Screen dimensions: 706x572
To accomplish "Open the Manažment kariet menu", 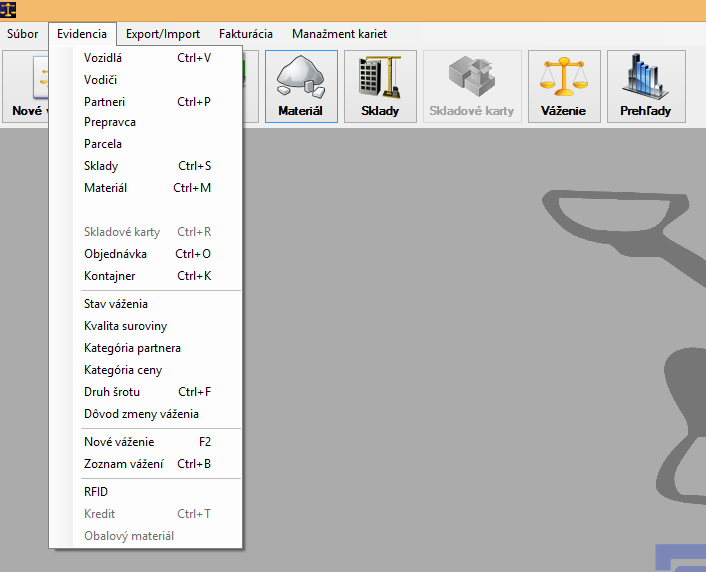I will pos(339,34).
